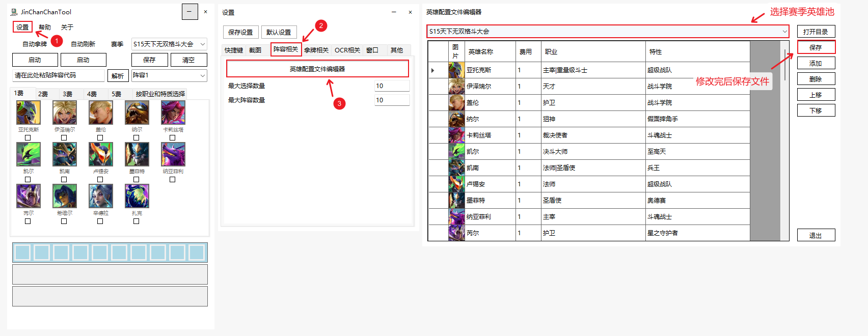Click 墨菲特 row image in hero editor table
The height and width of the screenshot is (336, 868).
tap(456, 201)
